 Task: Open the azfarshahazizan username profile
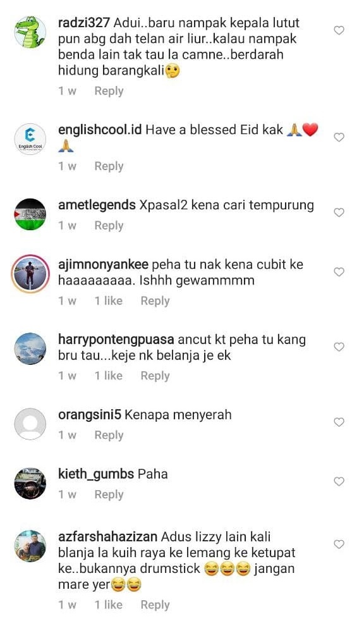(x=107, y=538)
